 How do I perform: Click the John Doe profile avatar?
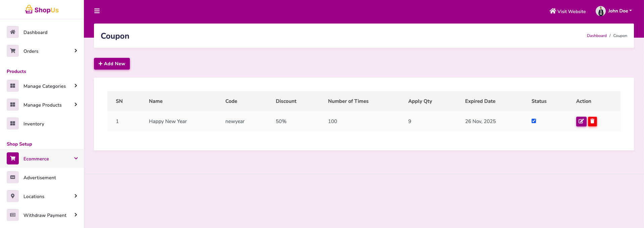(x=600, y=11)
